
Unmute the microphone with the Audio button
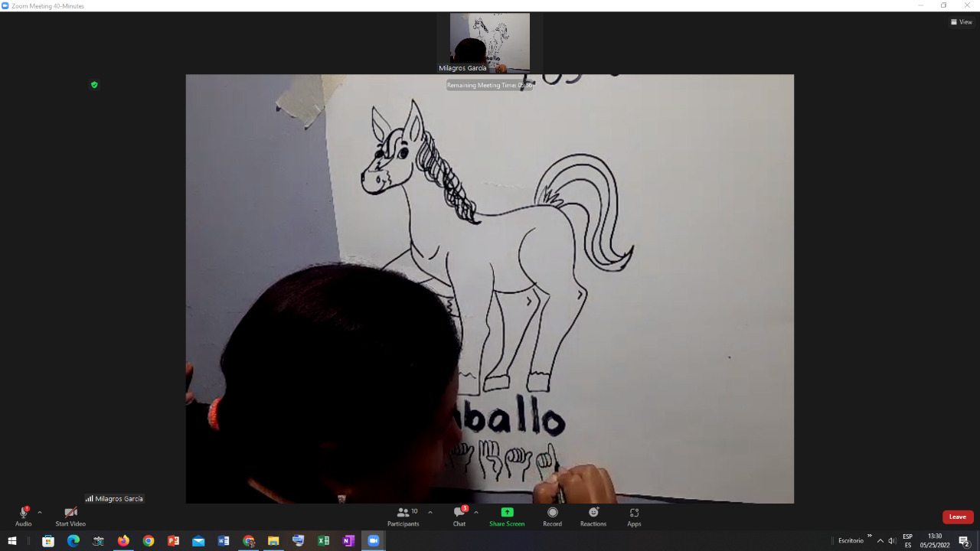click(24, 517)
